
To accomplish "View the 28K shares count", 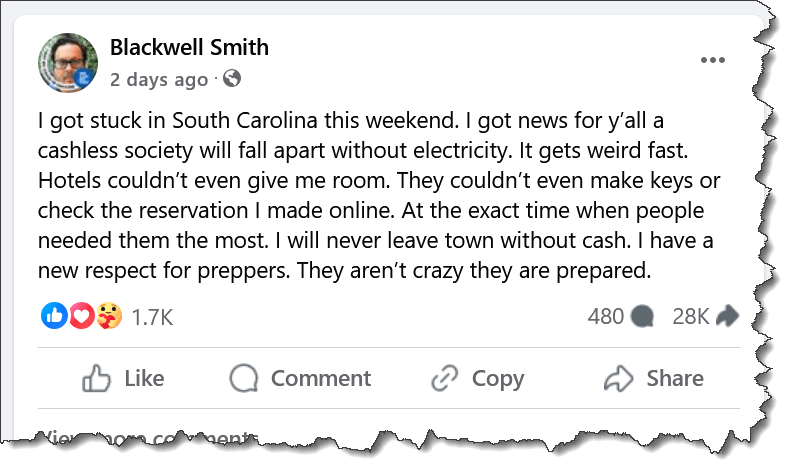I will 691,317.
